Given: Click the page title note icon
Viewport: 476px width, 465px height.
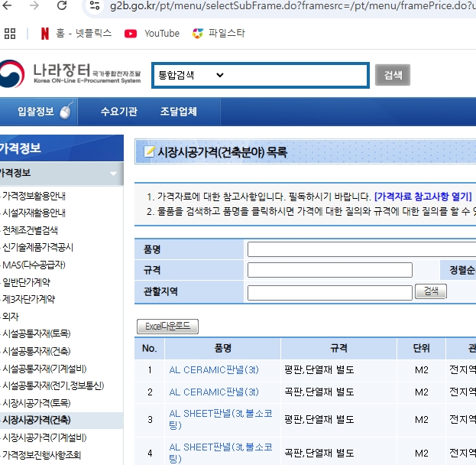Looking at the screenshot, I should click(x=149, y=151).
